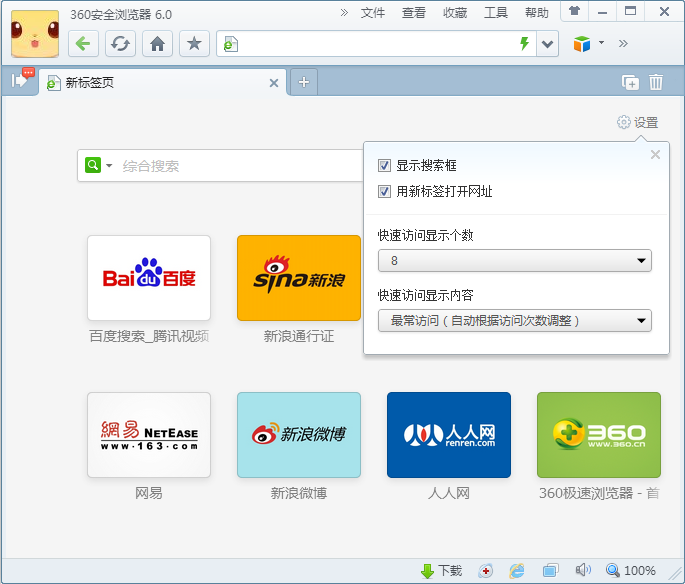Viewport: 685px width, 584px height.
Task: Open the 最常访问 display content dropdown
Action: click(x=515, y=321)
